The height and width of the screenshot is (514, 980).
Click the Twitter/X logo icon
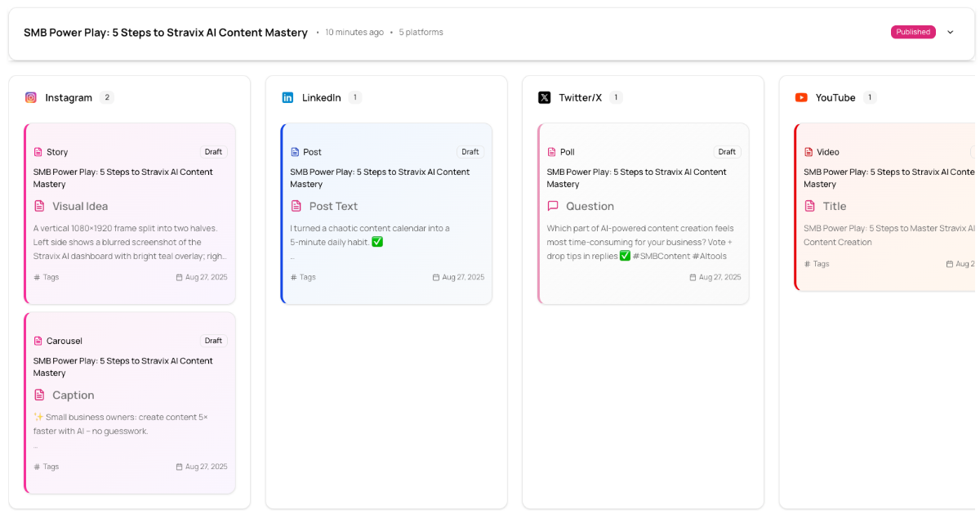coord(545,97)
